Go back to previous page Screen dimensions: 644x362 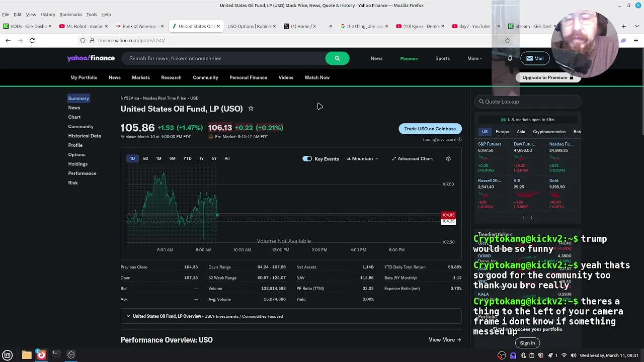8,40
